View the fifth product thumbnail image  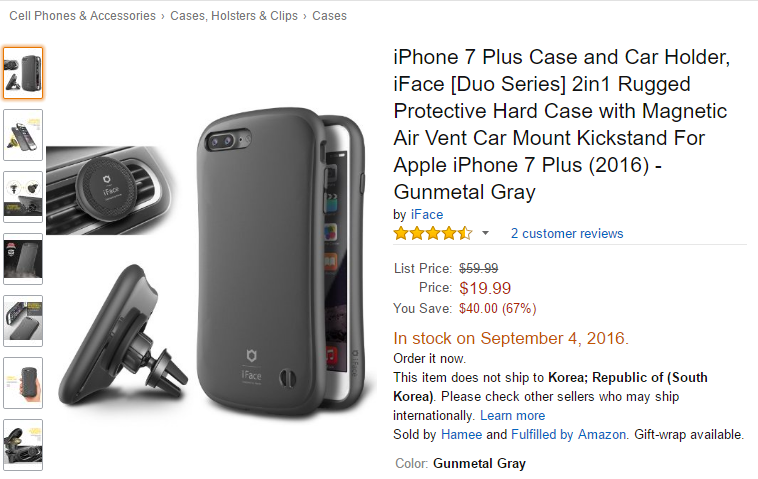point(23,321)
